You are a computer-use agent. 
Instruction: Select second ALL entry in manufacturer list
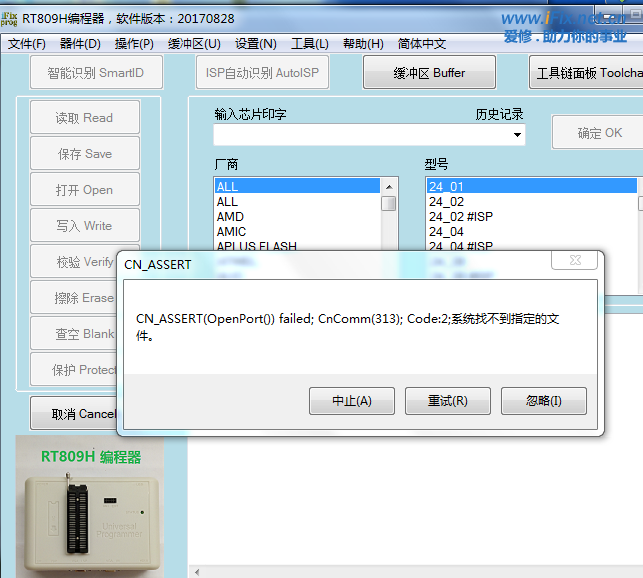297,201
